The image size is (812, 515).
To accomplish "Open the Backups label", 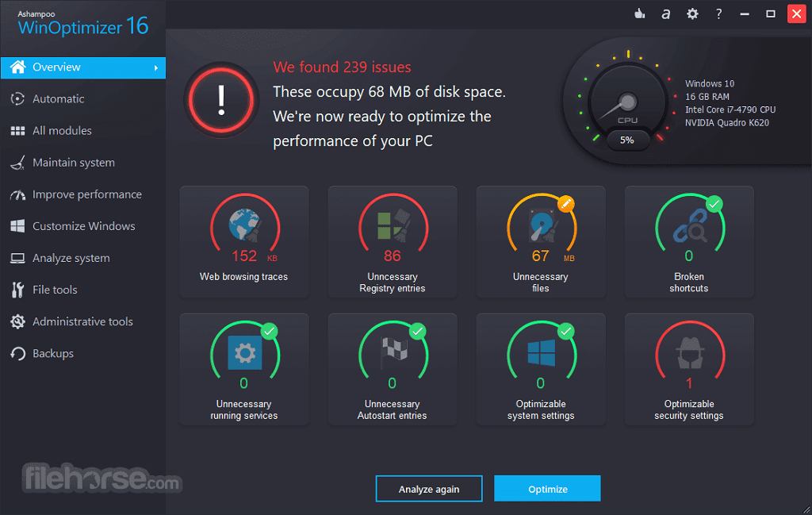I will (x=53, y=354).
